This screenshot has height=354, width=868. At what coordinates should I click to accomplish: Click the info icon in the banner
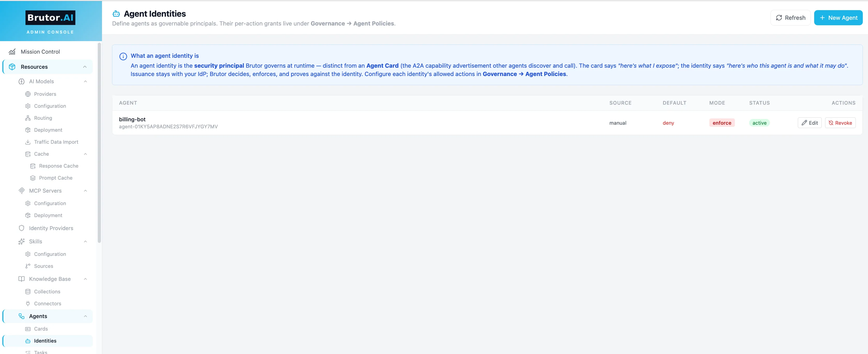[x=123, y=56]
